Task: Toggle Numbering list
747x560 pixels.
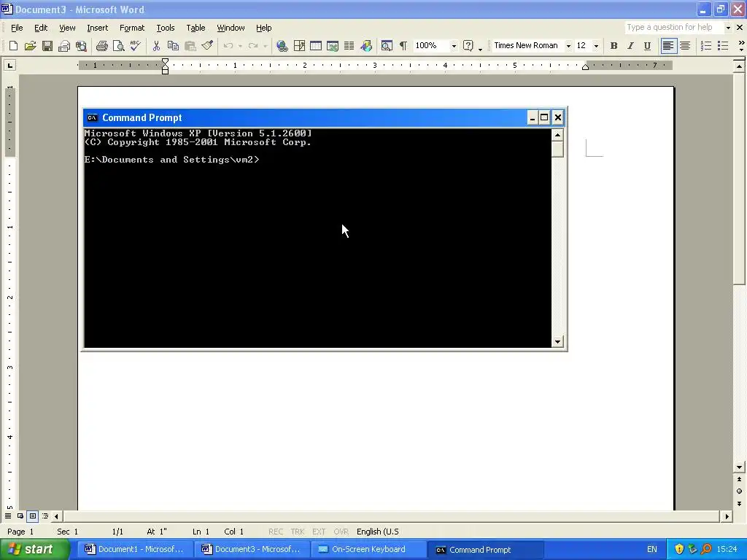Action: coord(706,46)
